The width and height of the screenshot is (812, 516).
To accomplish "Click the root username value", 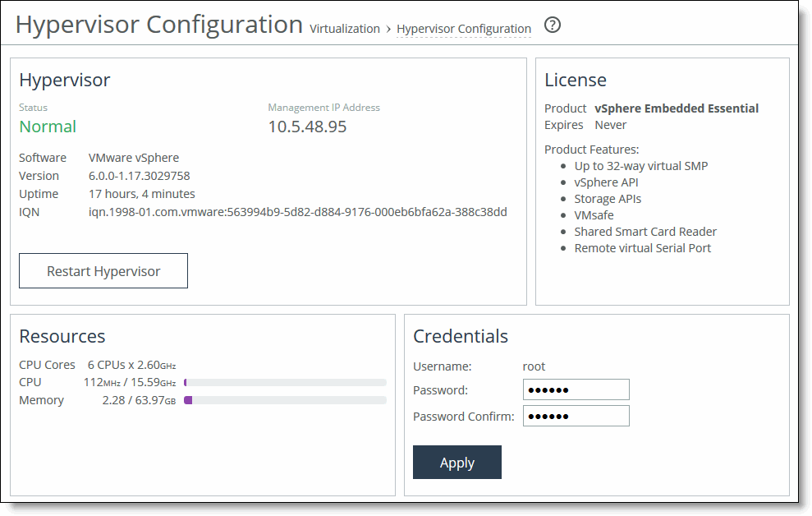I will (534, 366).
